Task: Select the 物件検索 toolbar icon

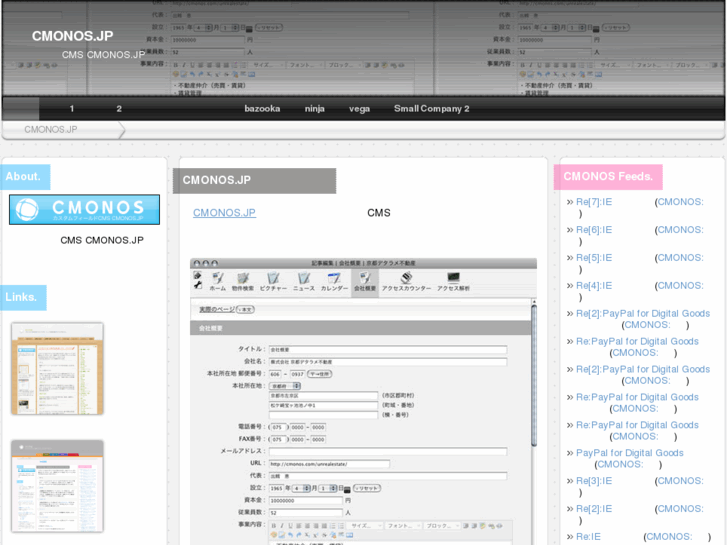Action: [243, 281]
